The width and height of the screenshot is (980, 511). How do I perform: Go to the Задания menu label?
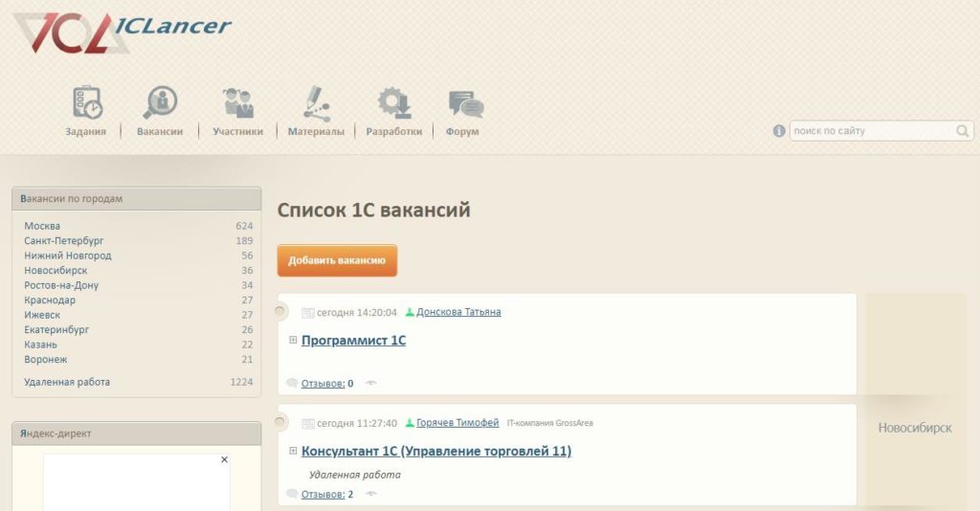(x=85, y=131)
